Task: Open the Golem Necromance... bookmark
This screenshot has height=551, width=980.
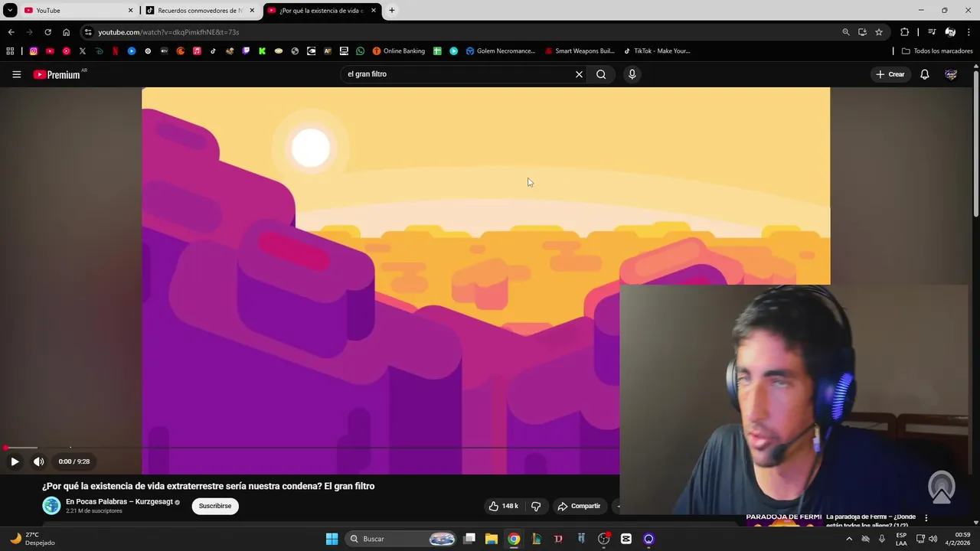Action: pos(501,51)
